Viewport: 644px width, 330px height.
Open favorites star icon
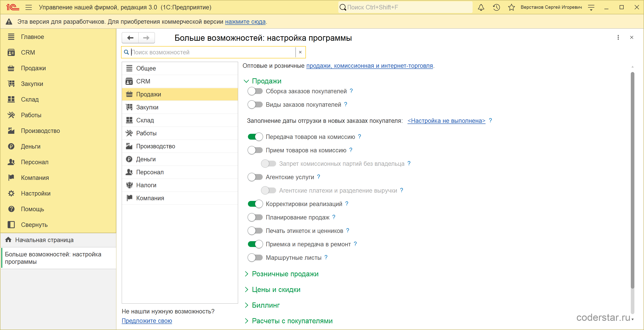pyautogui.click(x=512, y=8)
